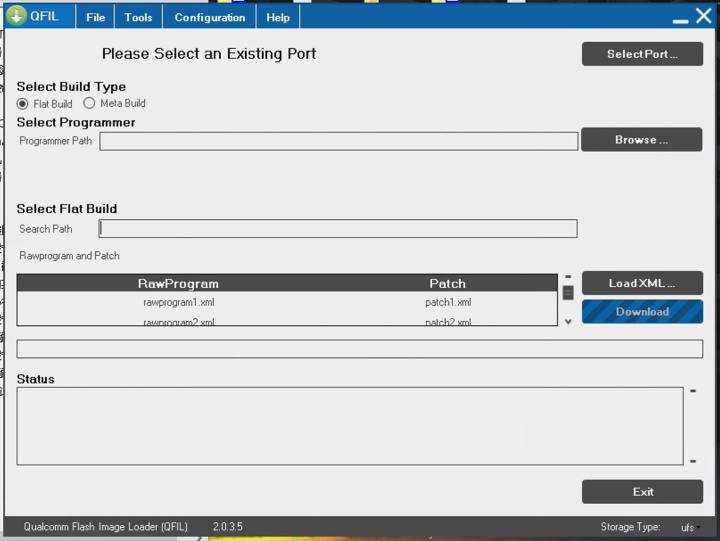The width and height of the screenshot is (720, 541).
Task: Click the download progress bar
Action: click(x=360, y=349)
